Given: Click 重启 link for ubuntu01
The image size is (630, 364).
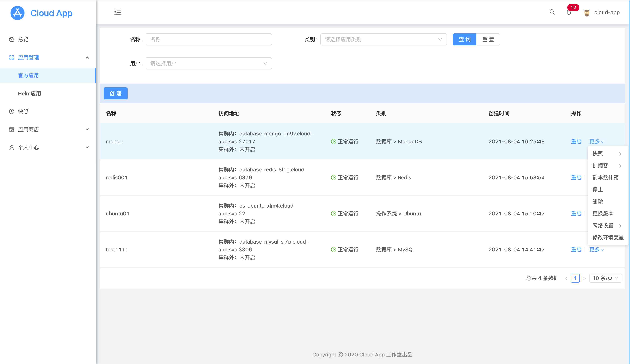Looking at the screenshot, I should click(x=576, y=214).
